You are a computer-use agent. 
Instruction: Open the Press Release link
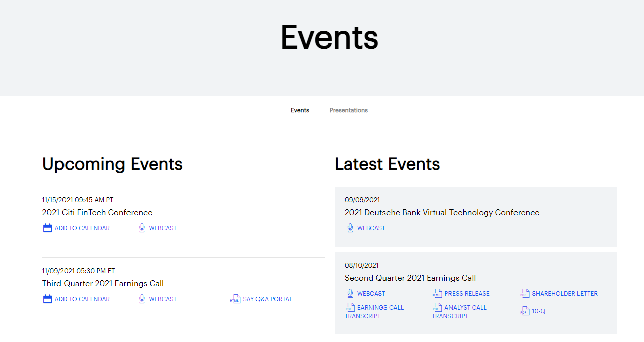pos(461,294)
